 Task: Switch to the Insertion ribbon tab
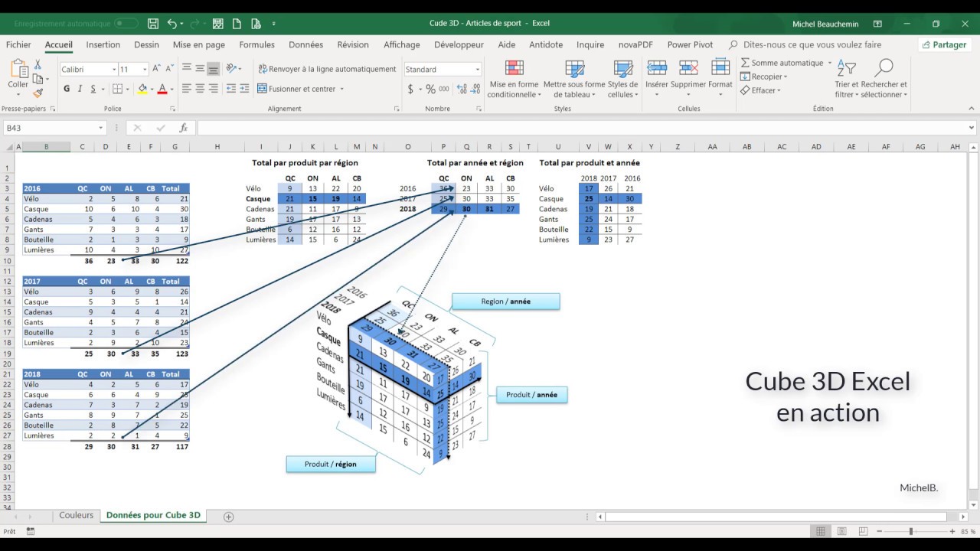click(x=103, y=44)
